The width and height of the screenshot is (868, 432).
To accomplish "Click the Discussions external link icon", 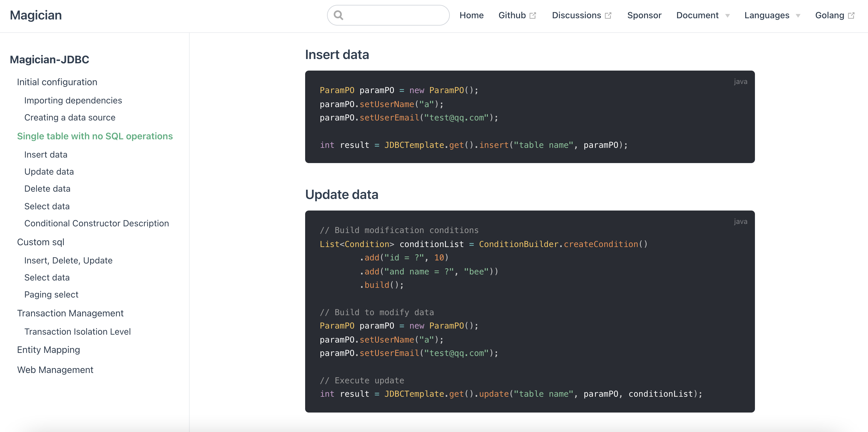I will click(x=608, y=16).
